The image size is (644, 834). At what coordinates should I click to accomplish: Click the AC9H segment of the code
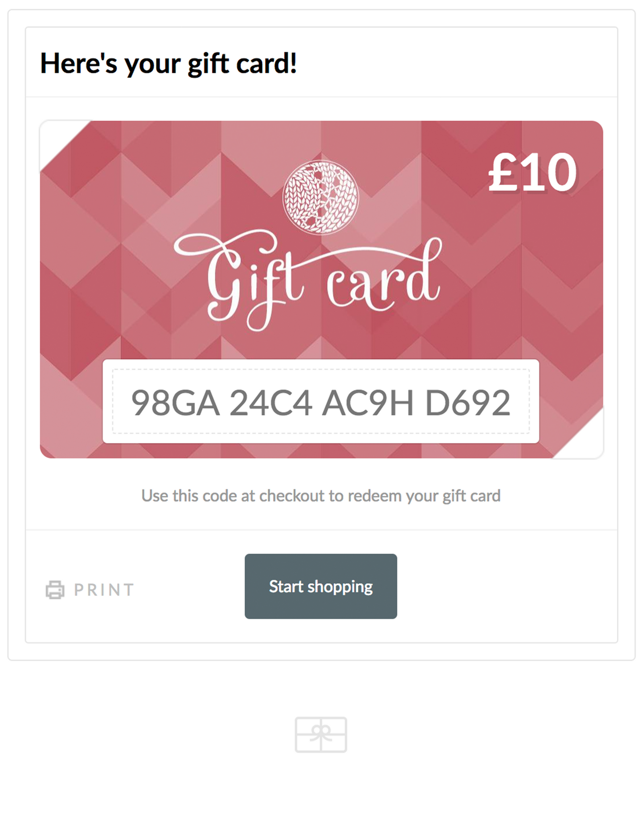pyautogui.click(x=368, y=403)
